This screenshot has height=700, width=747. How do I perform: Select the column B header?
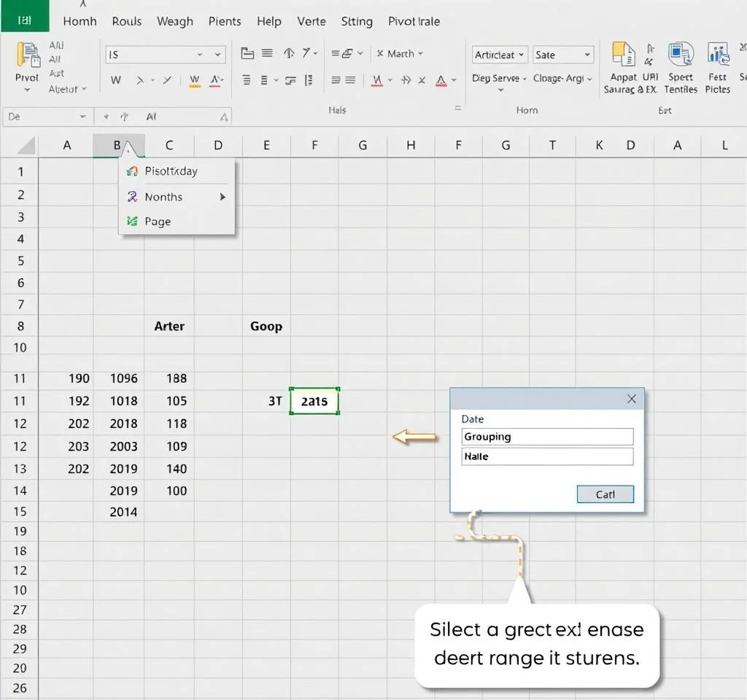119,145
